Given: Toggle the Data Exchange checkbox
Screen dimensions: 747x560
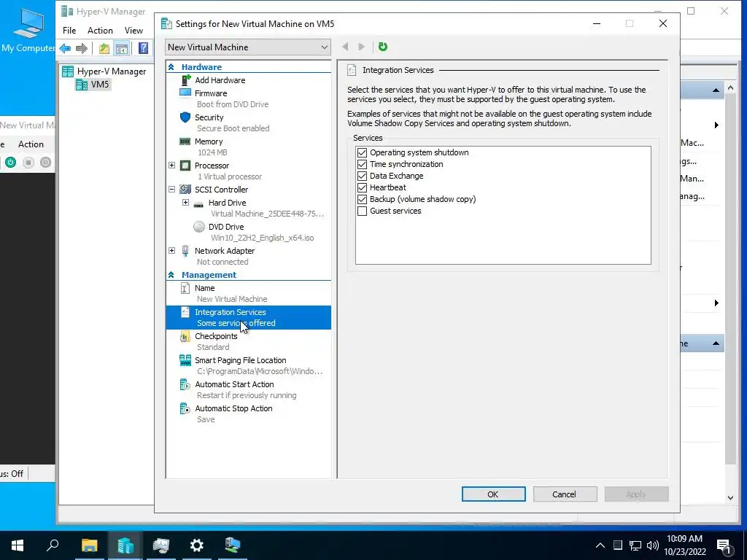Looking at the screenshot, I should (x=362, y=176).
